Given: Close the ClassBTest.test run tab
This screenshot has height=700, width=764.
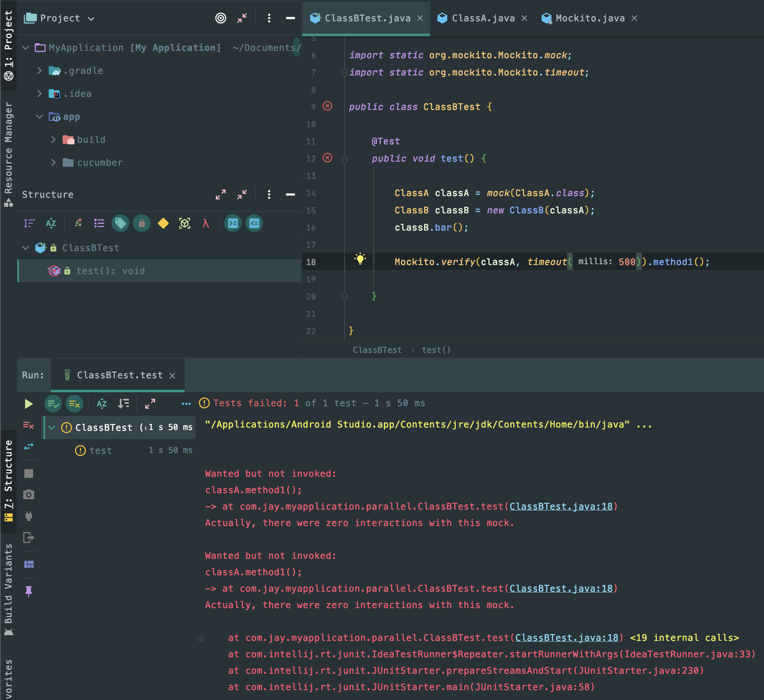Looking at the screenshot, I should point(173,375).
